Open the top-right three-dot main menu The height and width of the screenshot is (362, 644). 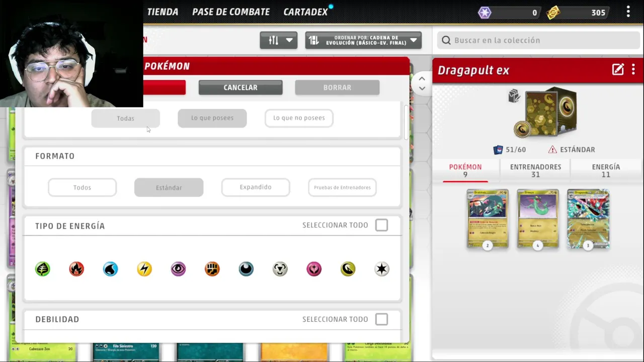tap(628, 12)
